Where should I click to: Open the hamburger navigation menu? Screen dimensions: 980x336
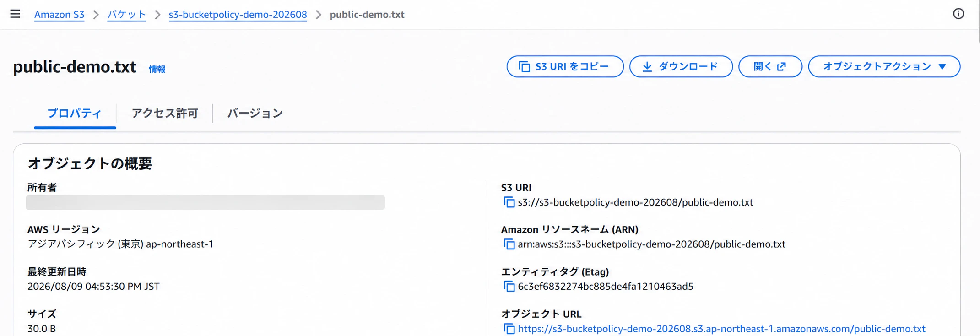[15, 14]
